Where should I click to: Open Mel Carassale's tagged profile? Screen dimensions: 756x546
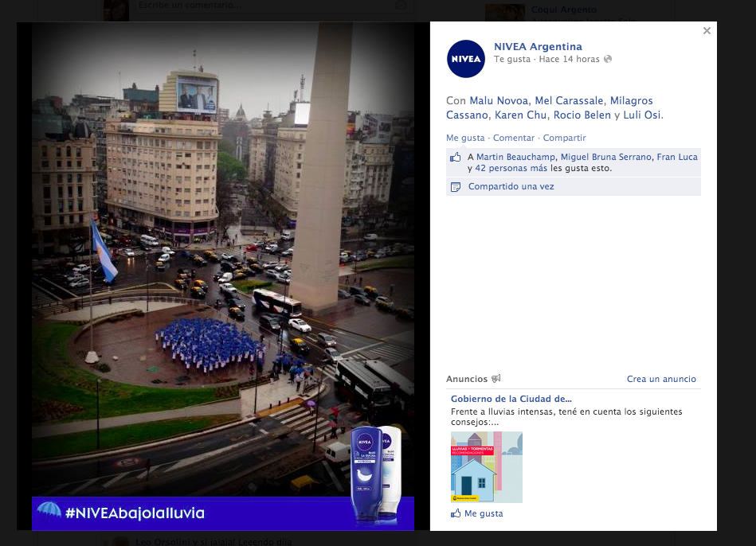(x=569, y=101)
